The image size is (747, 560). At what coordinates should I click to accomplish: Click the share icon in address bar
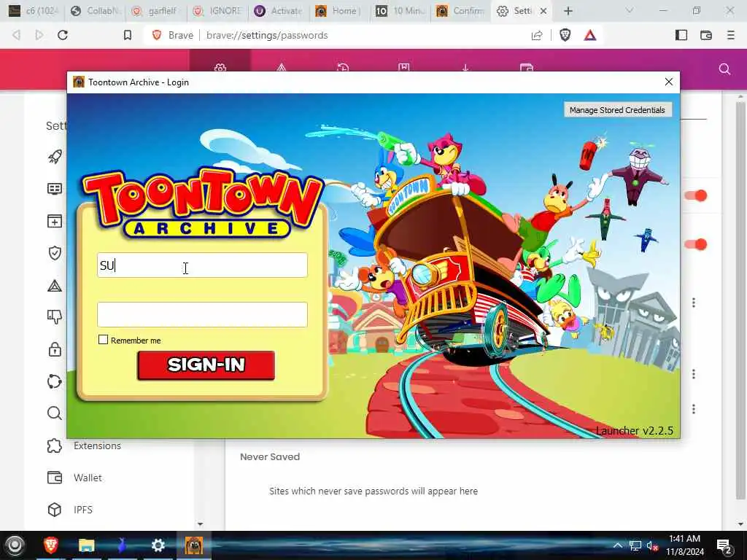537,35
